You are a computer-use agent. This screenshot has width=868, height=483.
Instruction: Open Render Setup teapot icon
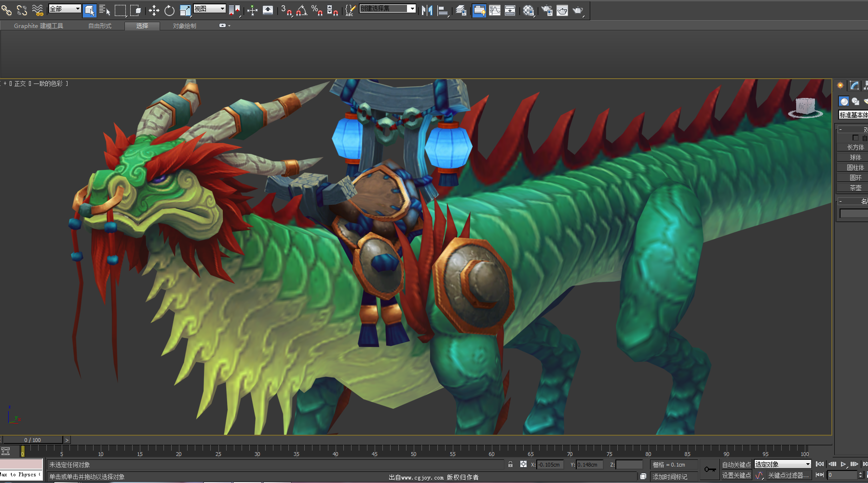[547, 10]
